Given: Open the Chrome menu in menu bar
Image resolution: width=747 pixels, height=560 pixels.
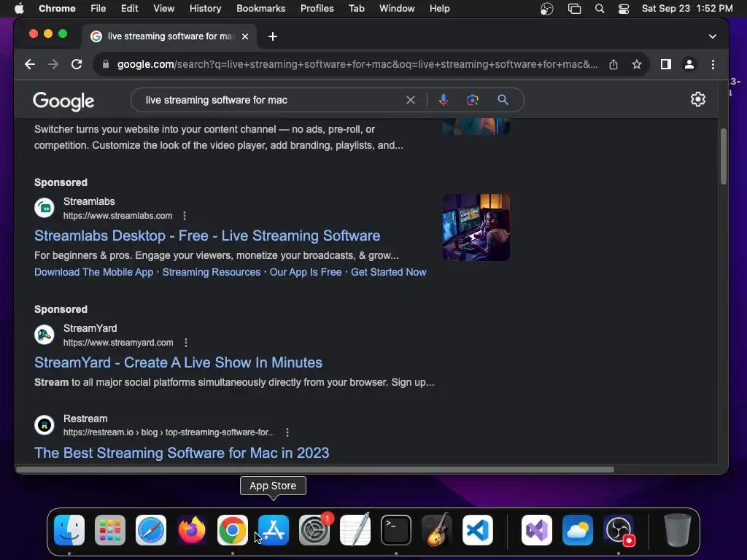Looking at the screenshot, I should pyautogui.click(x=57, y=9).
